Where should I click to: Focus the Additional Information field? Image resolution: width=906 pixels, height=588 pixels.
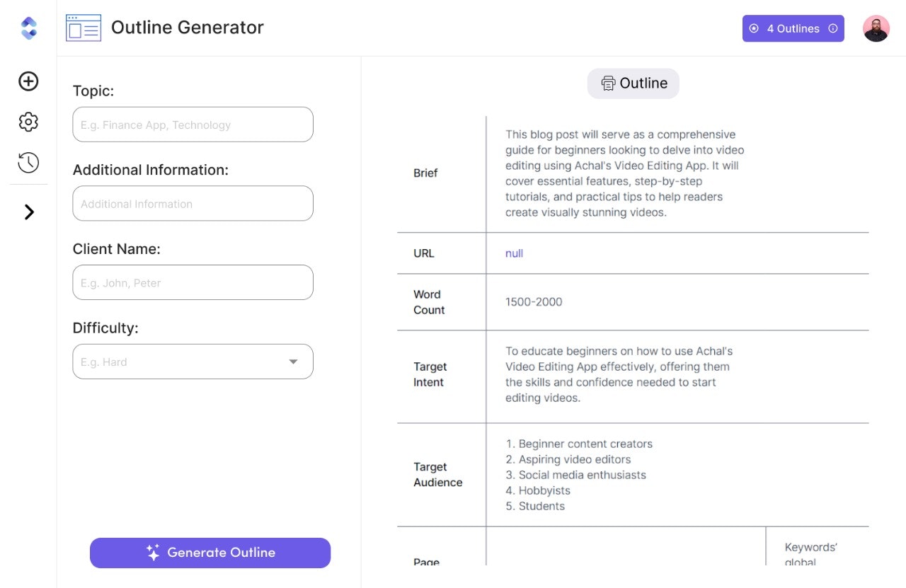[193, 204]
